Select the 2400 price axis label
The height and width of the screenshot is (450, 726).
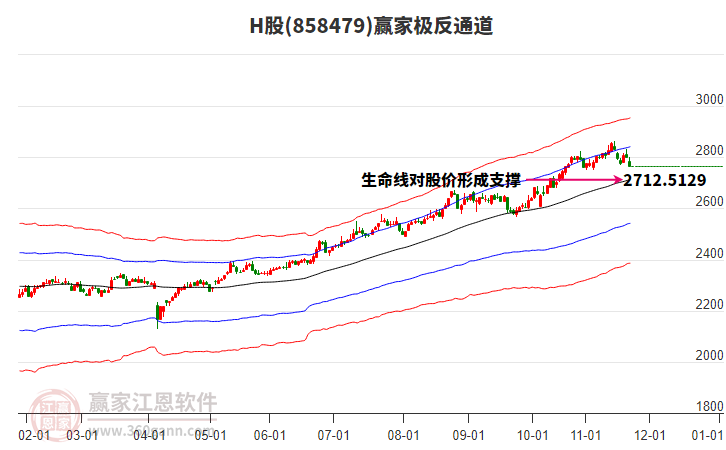709,253
